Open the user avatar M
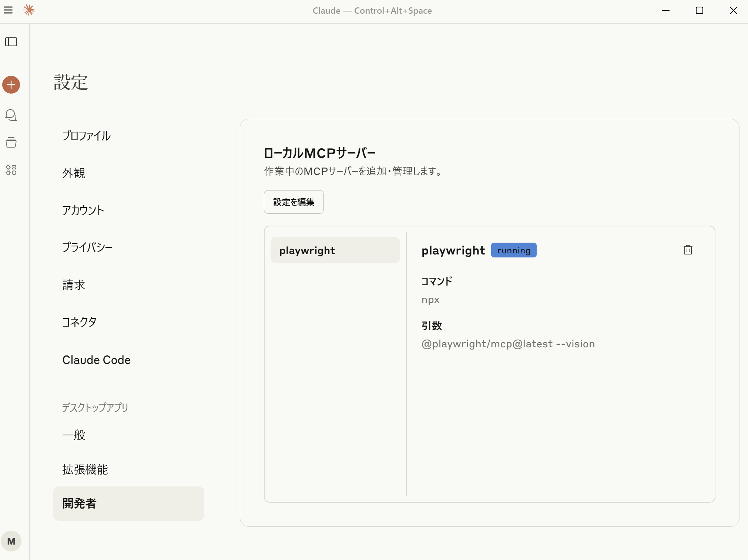 (11, 541)
